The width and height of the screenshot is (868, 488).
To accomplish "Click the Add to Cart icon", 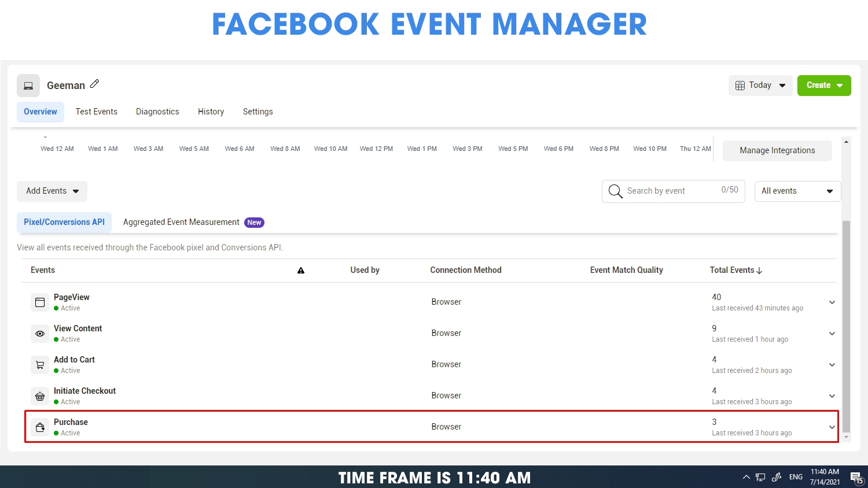I will point(40,365).
